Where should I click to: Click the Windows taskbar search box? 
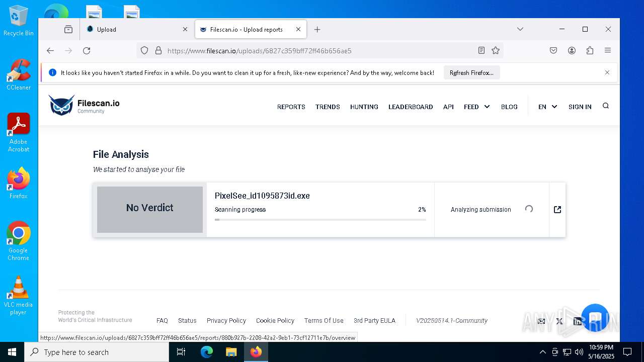97,352
